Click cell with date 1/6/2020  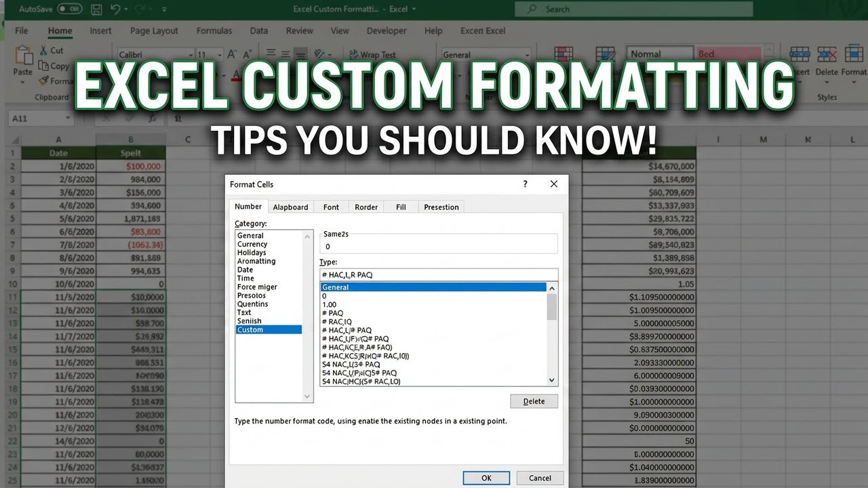(59, 166)
